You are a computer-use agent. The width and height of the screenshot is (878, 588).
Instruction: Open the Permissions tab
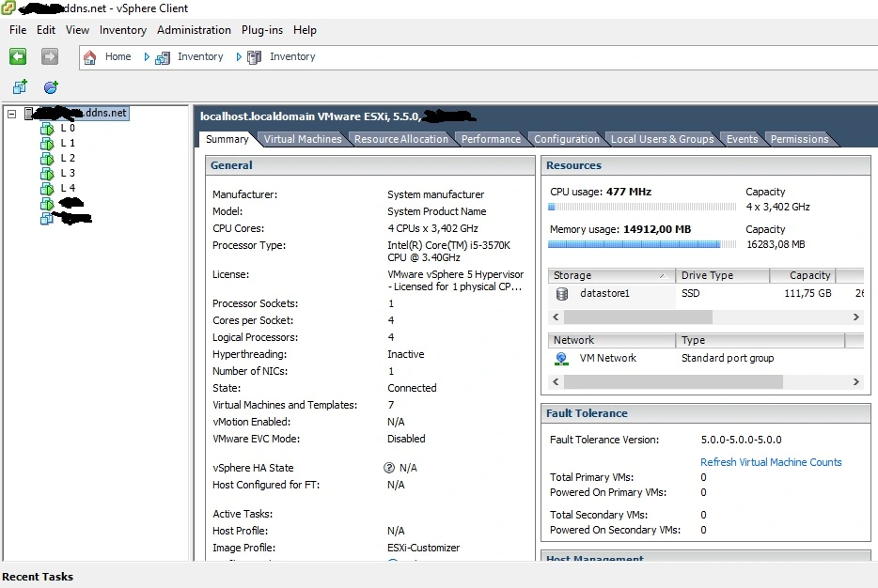pyautogui.click(x=799, y=139)
